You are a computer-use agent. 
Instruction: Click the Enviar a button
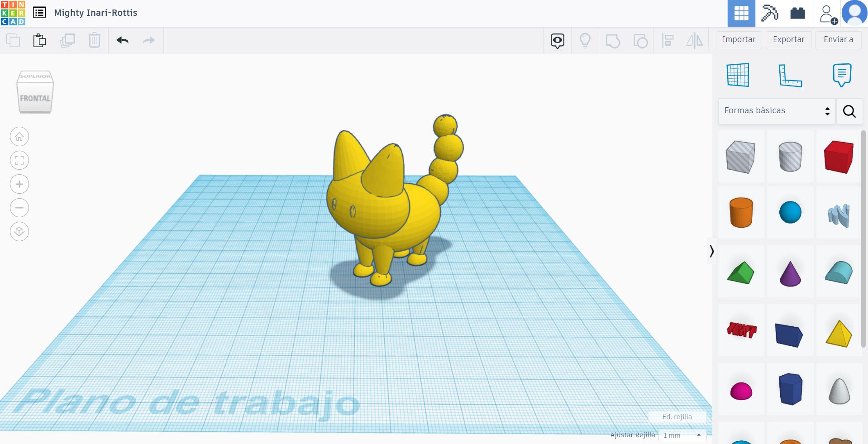coord(838,40)
